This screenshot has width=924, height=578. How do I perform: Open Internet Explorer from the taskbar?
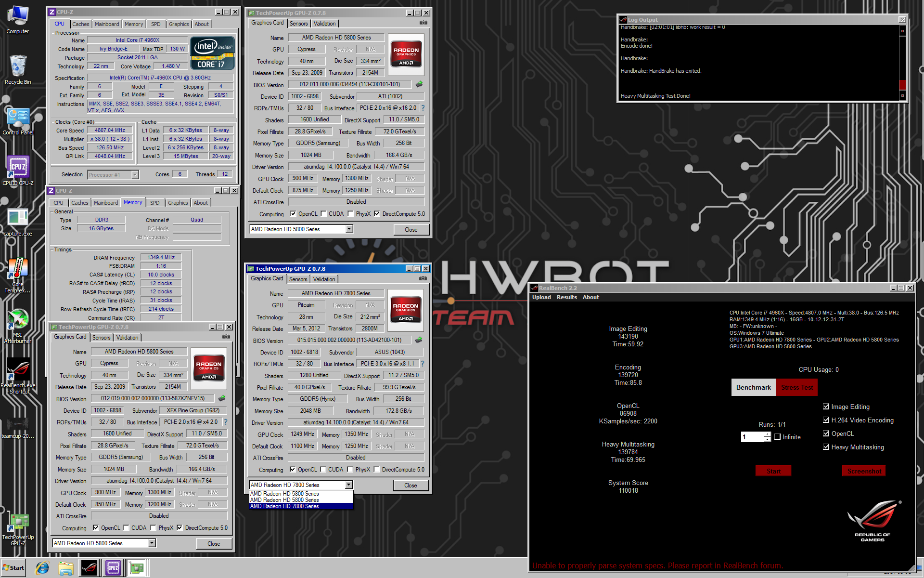point(42,568)
